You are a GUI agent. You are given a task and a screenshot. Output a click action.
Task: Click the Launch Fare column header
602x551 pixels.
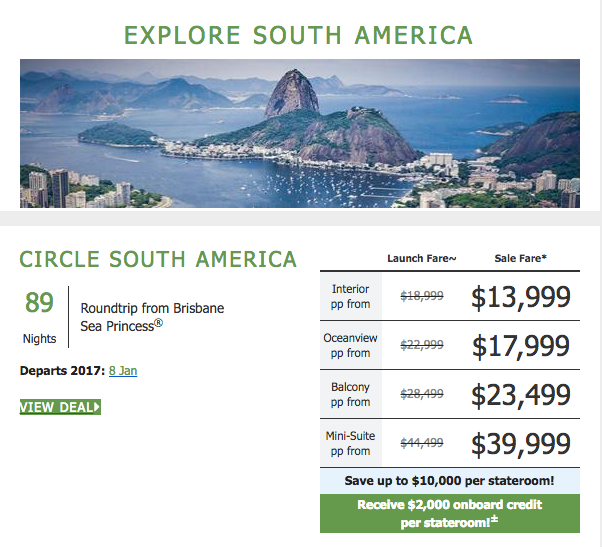coord(422,258)
